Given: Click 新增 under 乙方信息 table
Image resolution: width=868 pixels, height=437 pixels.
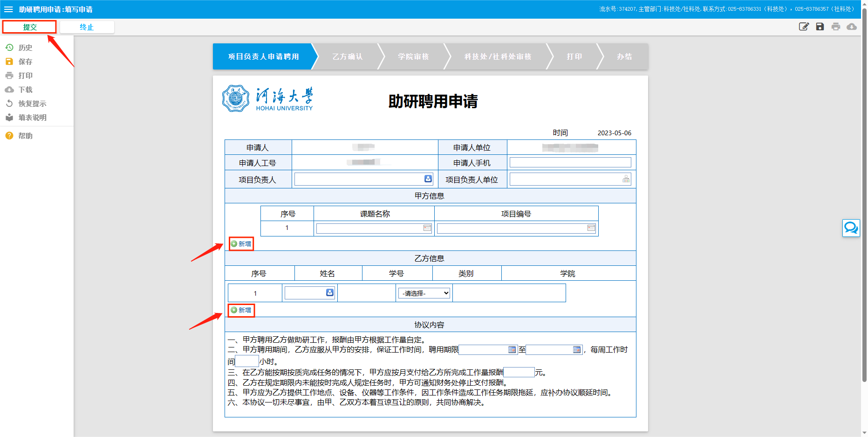Looking at the screenshot, I should [241, 310].
